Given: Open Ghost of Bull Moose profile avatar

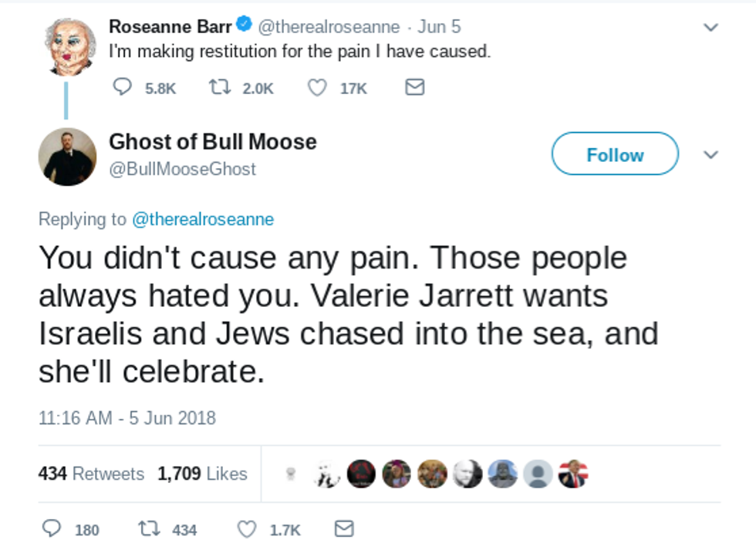Looking at the screenshot, I should pyautogui.click(x=67, y=157).
